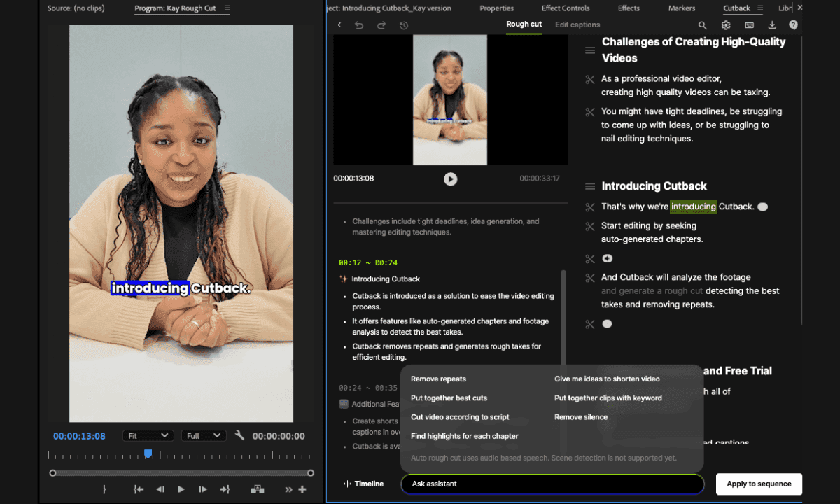The width and height of the screenshot is (840, 504).
Task: Open the Program: Kay Rough Cut panel menu
Action: (227, 8)
